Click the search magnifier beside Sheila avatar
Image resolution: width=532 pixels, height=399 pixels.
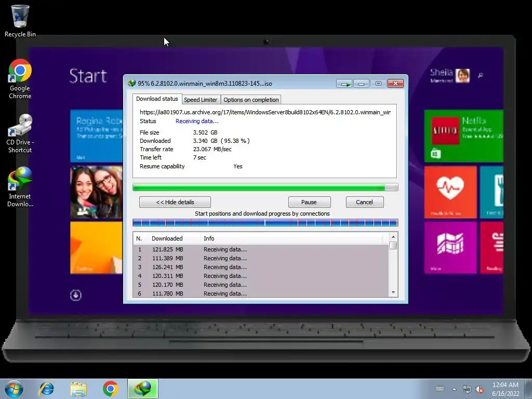(481, 75)
